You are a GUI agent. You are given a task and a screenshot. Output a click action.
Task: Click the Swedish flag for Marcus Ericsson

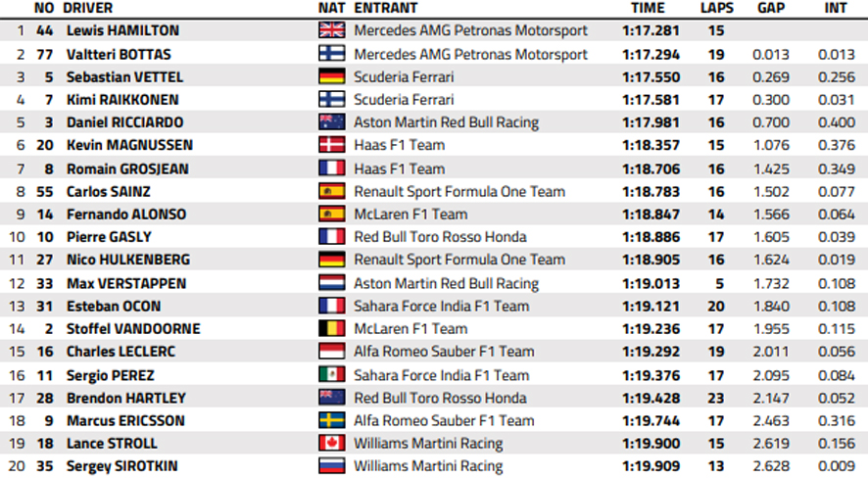[x=332, y=420]
